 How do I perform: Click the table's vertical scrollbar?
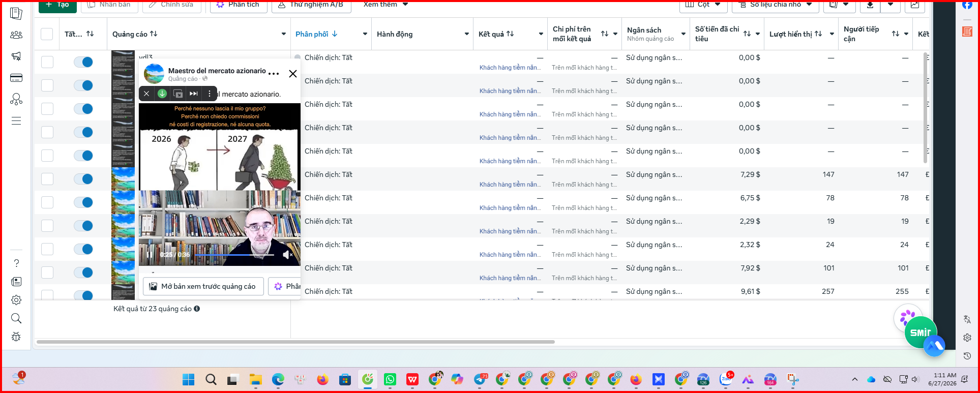click(925, 108)
